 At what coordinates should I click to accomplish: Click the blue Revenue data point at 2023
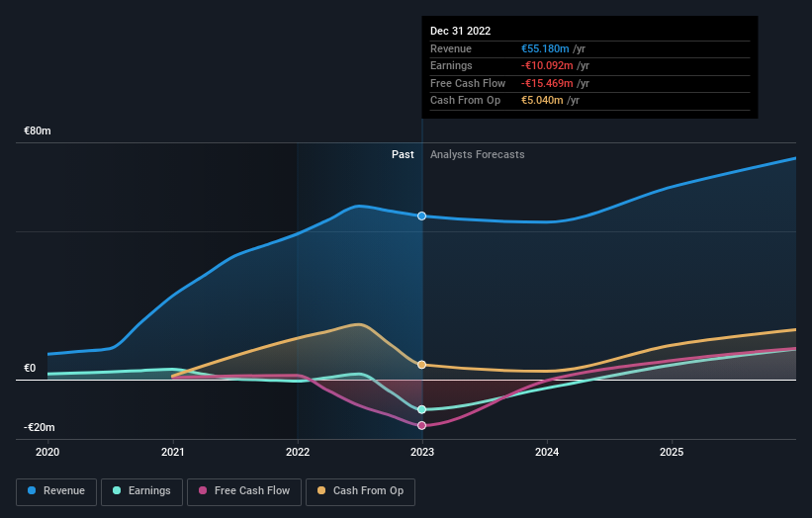coord(422,216)
